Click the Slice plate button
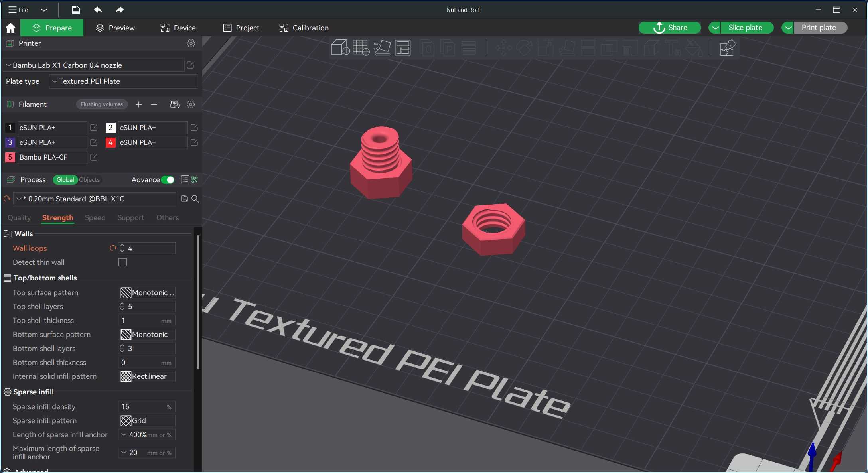This screenshot has height=473, width=868. 747,28
